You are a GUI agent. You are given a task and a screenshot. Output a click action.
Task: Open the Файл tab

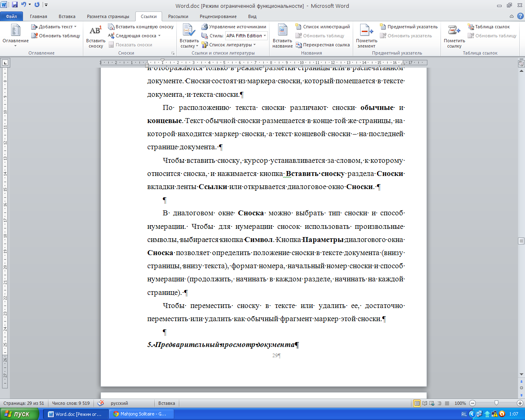tap(11, 16)
